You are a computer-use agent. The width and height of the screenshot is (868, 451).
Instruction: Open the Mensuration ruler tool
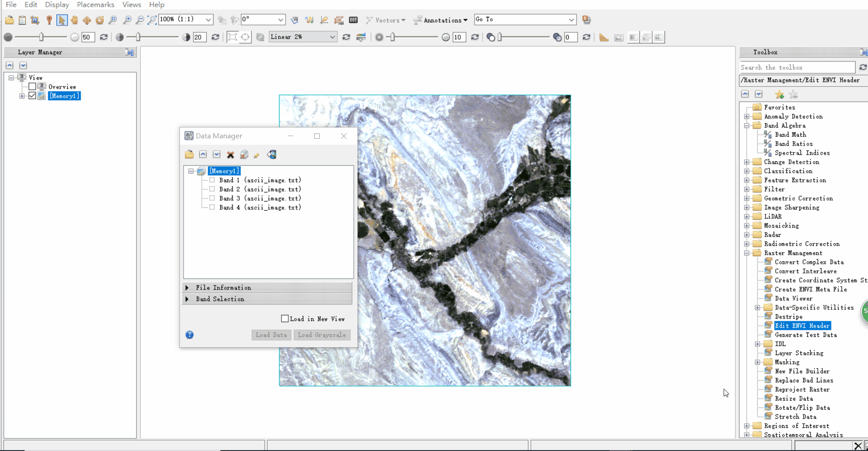click(x=604, y=37)
